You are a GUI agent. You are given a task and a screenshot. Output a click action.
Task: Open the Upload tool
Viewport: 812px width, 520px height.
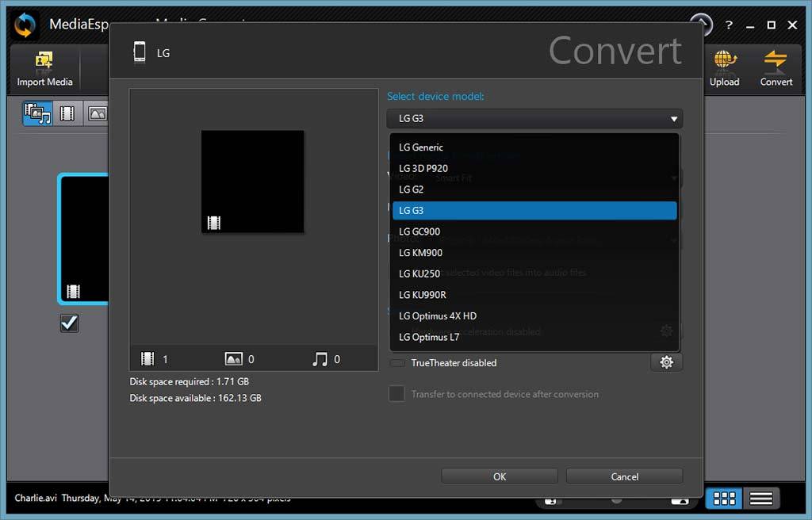pyautogui.click(x=724, y=69)
